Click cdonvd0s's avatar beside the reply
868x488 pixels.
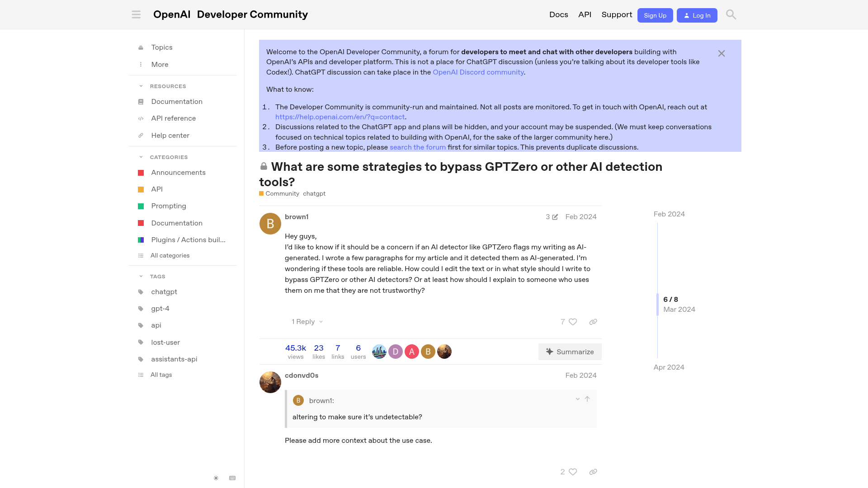[270, 382]
